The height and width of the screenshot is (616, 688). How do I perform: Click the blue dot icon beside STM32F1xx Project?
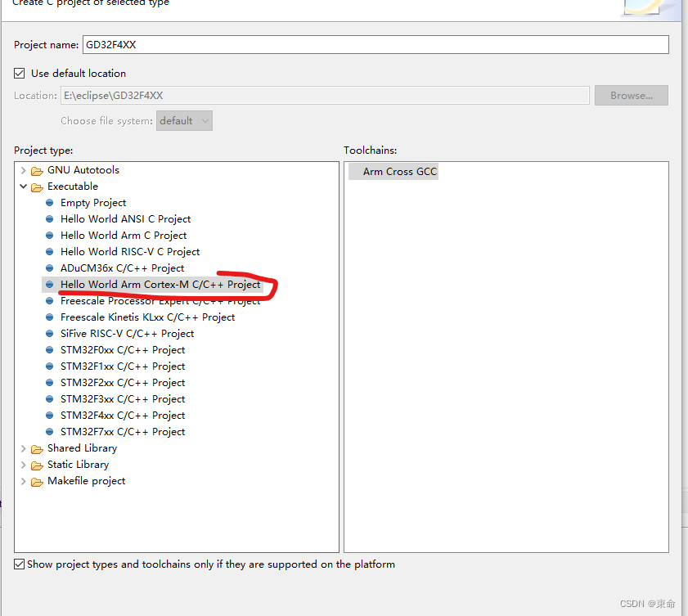pos(50,366)
